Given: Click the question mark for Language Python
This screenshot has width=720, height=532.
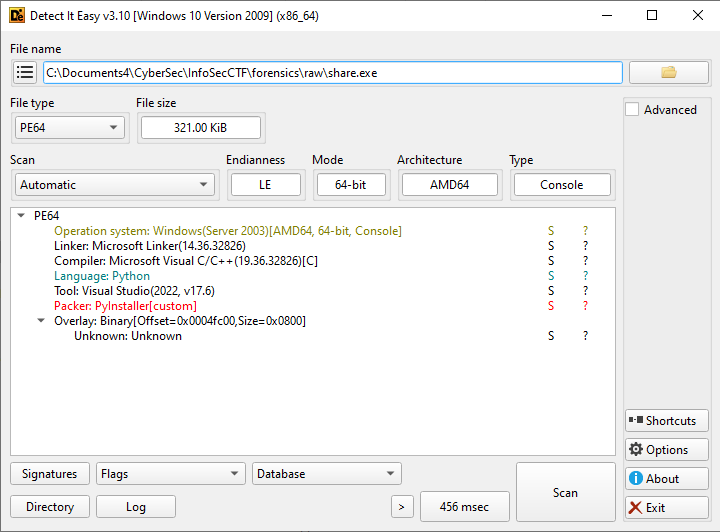Looking at the screenshot, I should point(586,276).
